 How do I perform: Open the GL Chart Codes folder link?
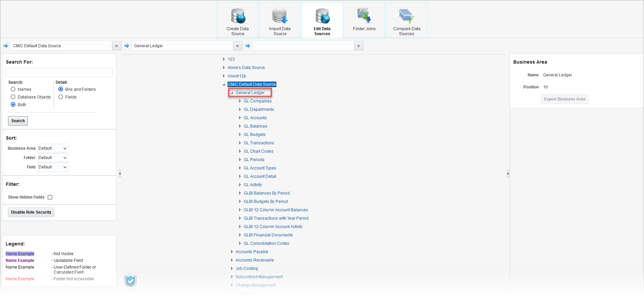pyautogui.click(x=258, y=151)
